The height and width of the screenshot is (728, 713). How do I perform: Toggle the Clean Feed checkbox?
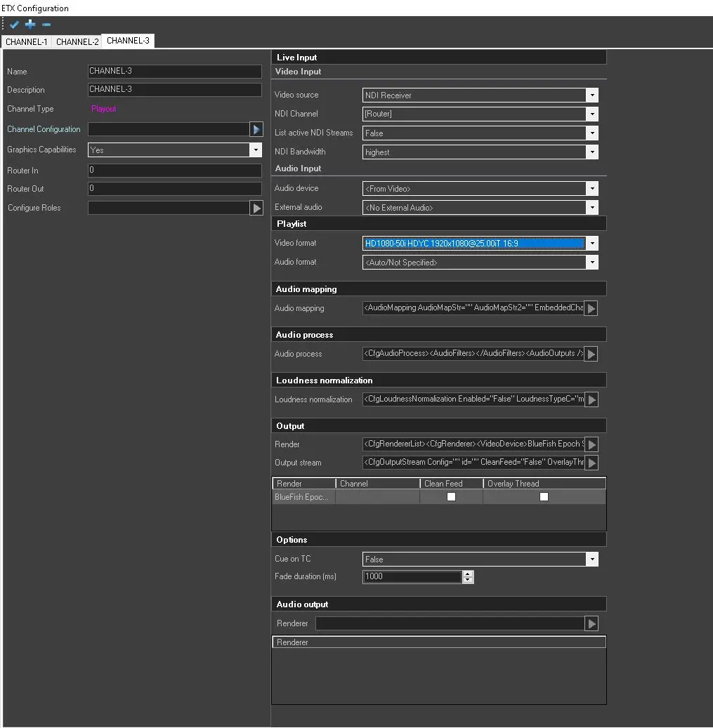pos(451,497)
